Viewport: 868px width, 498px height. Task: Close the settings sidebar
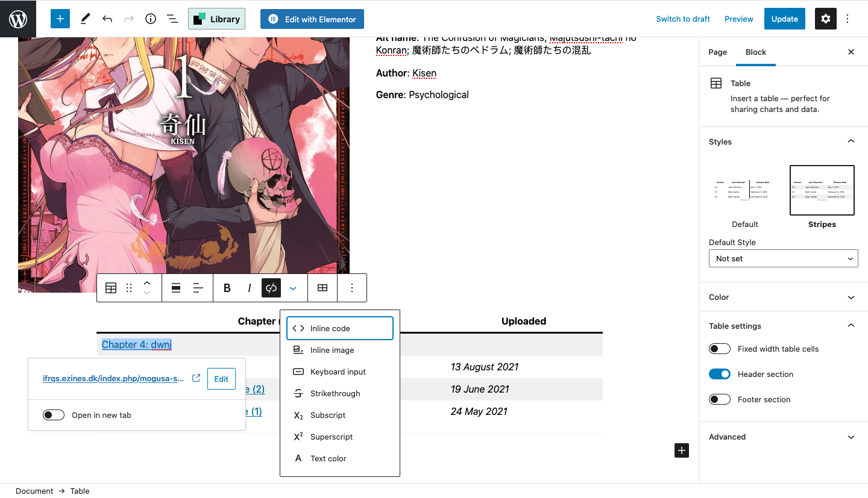[851, 52]
